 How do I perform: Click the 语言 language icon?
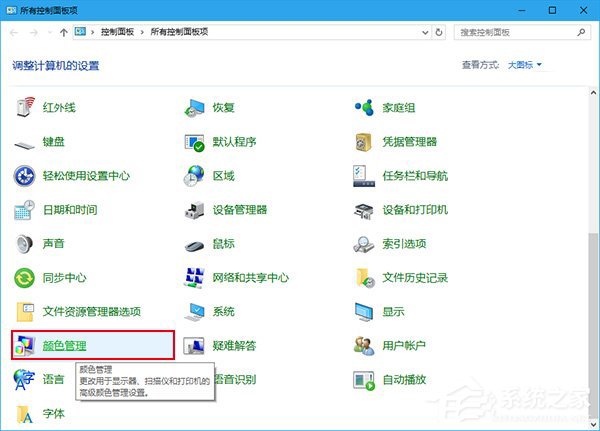tap(24, 379)
